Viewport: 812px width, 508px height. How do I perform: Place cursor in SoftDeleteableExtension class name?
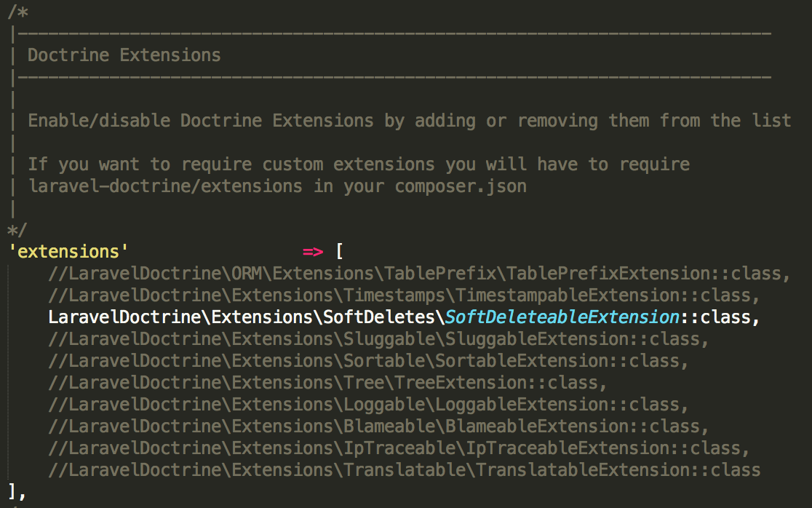pos(562,317)
